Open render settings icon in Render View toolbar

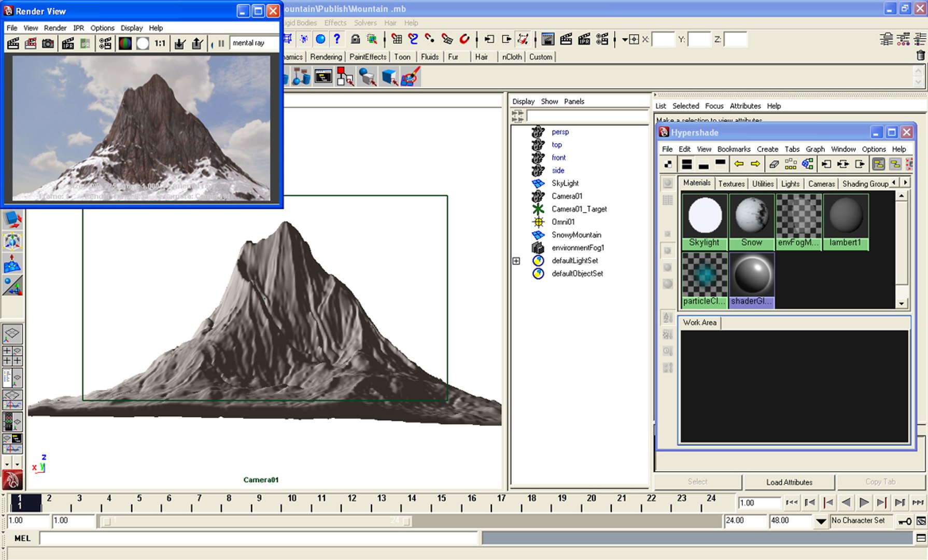105,44
